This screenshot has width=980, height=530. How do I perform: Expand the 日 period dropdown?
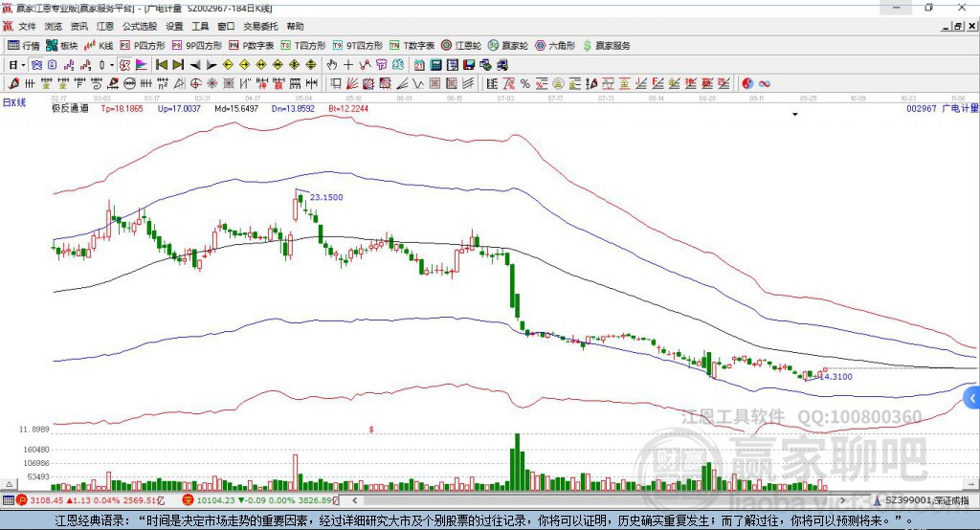point(23,65)
